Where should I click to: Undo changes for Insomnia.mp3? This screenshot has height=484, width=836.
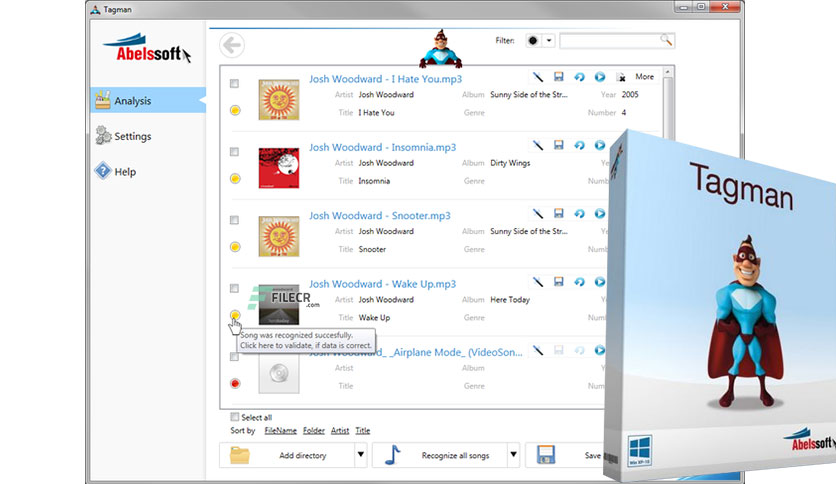coord(579,146)
